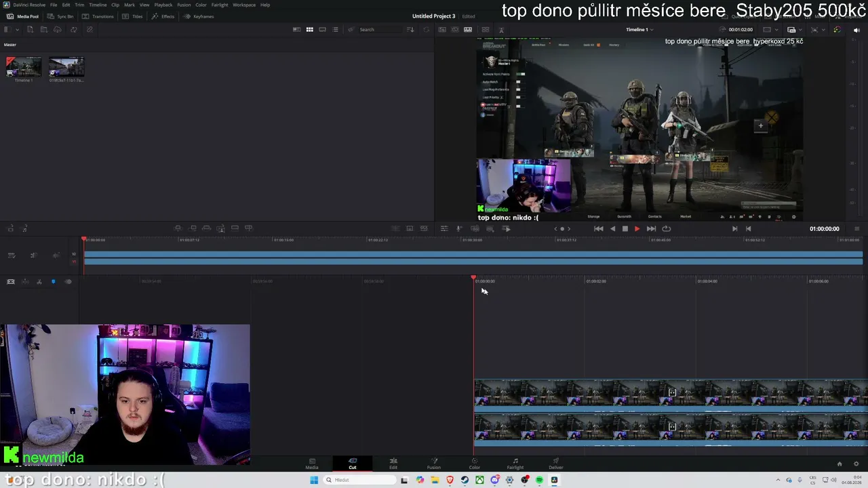Open the Help menu
Screen dimensions: 868x488
pos(265,5)
